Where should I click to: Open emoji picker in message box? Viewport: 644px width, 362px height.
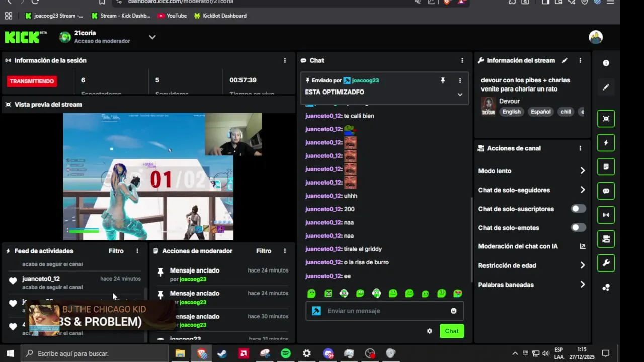453,311
